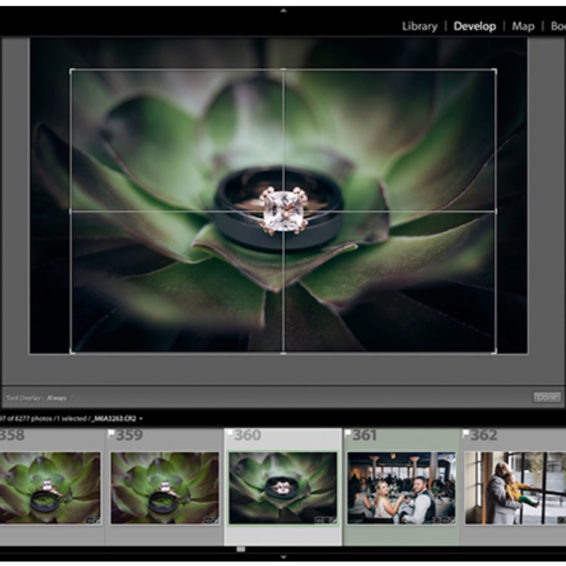Toggle the flag icon on photo 359

tap(111, 433)
